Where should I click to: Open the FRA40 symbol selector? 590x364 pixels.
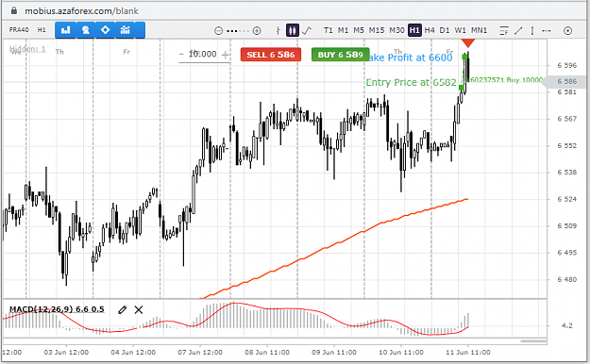19,30
